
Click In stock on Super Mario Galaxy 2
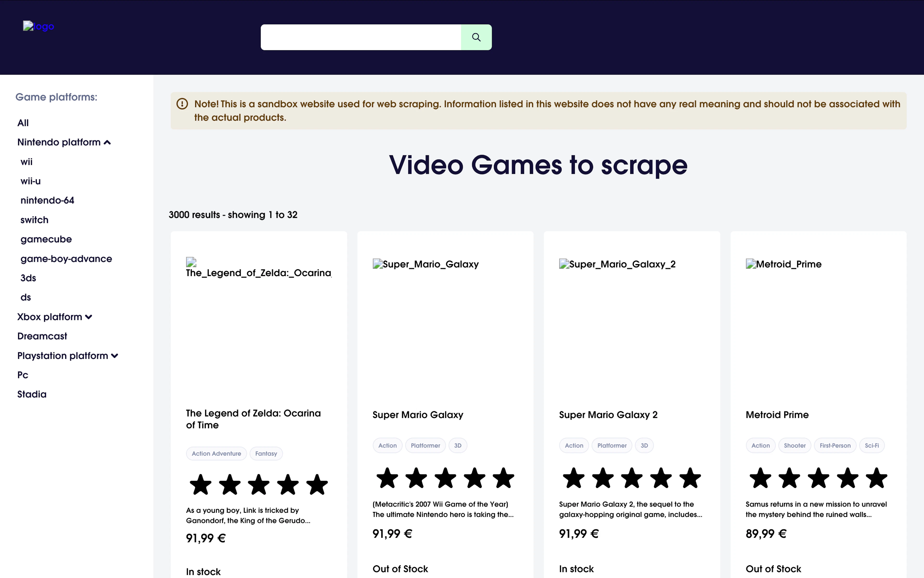point(576,569)
